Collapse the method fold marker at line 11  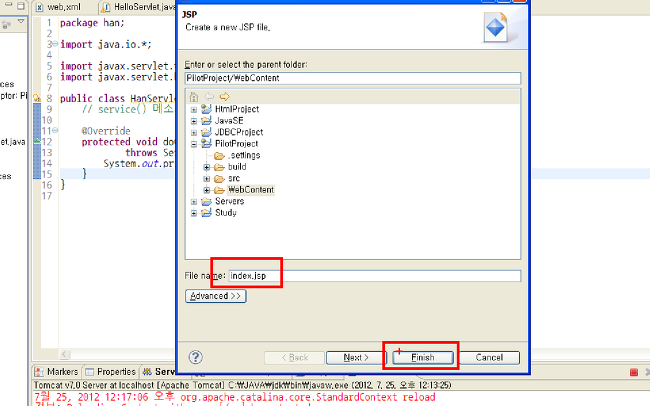pos(55,130)
